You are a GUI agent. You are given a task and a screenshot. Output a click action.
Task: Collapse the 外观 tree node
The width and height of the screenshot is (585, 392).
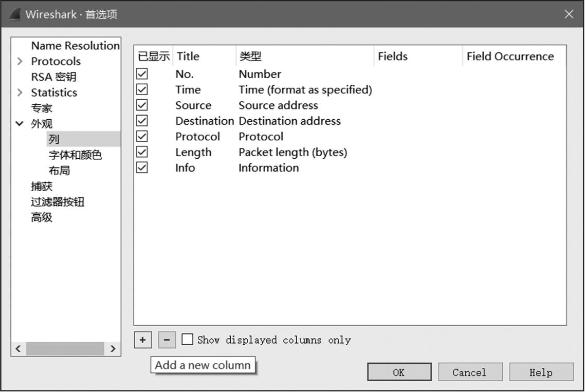point(20,123)
